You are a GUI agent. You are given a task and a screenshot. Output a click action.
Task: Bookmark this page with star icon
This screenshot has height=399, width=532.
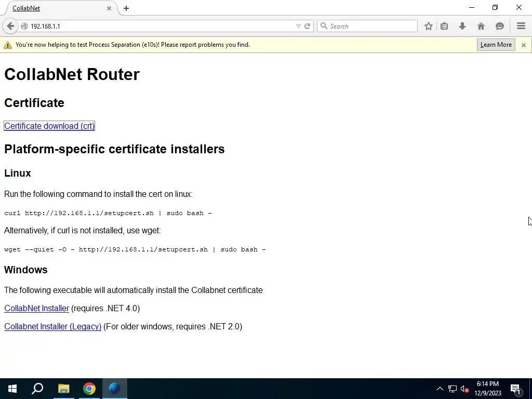click(429, 26)
